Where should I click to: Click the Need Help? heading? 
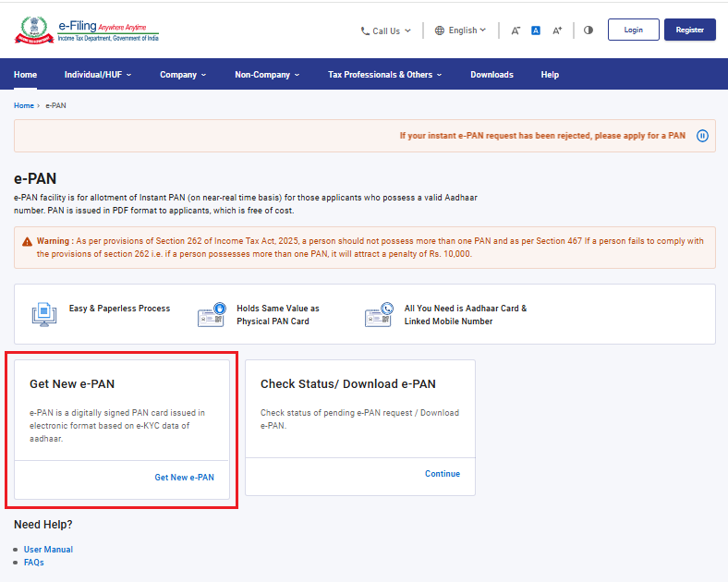(x=43, y=525)
